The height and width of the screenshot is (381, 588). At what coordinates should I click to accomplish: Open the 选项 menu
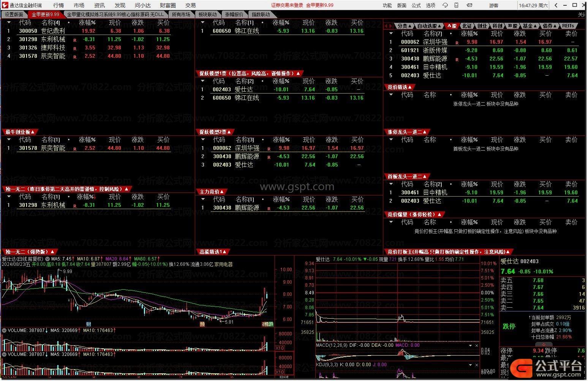pyautogui.click(x=430, y=5)
